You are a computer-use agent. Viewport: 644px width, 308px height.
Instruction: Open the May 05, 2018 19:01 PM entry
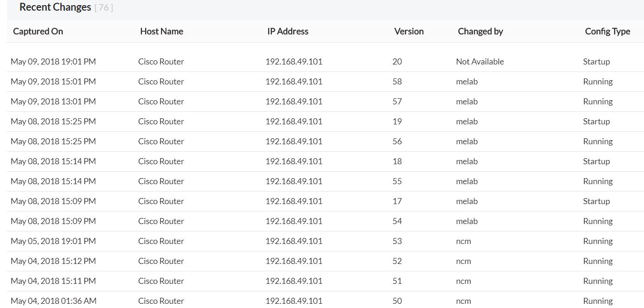point(53,241)
